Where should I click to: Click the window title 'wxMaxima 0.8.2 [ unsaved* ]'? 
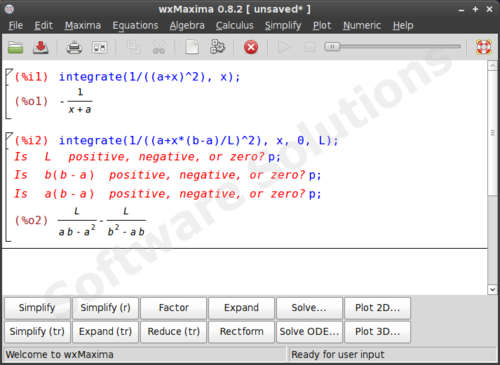235,9
